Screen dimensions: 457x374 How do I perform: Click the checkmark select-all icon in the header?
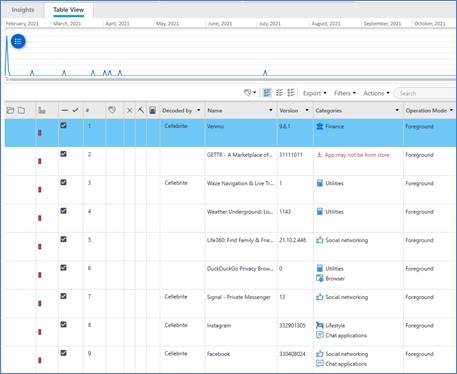tap(75, 110)
